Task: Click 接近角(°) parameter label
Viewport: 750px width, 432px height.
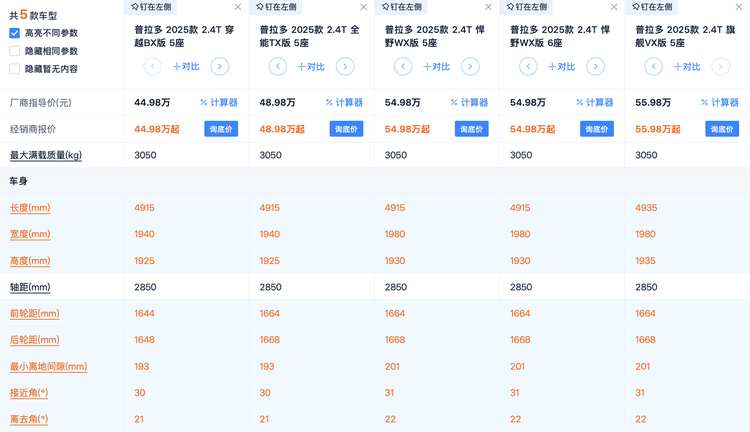Action: point(29,393)
